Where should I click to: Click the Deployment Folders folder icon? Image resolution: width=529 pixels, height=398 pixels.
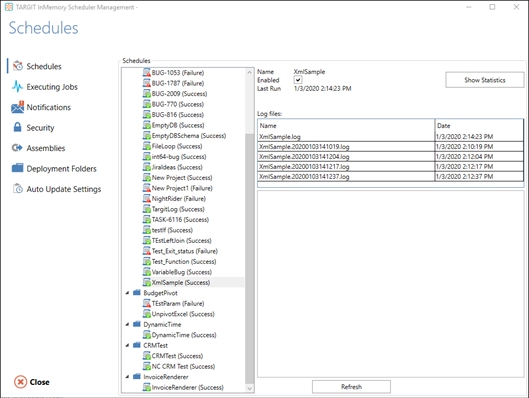point(17,168)
